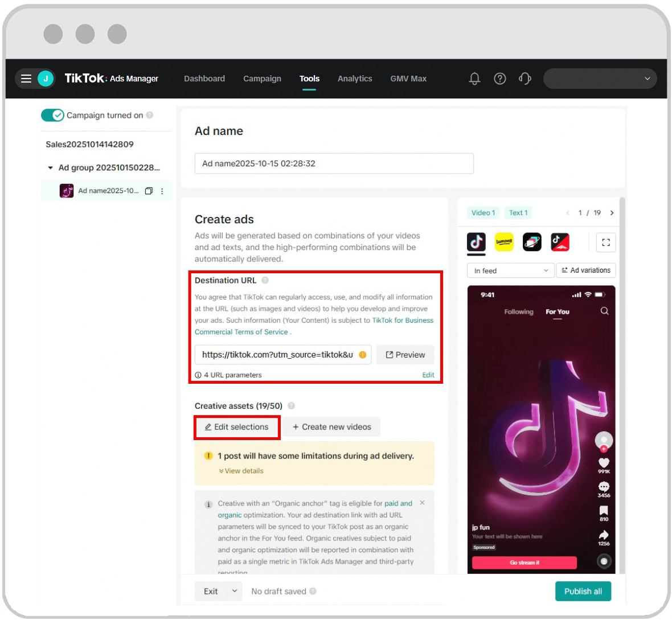
Task: Open the hamburger menu icon
Action: [x=26, y=79]
